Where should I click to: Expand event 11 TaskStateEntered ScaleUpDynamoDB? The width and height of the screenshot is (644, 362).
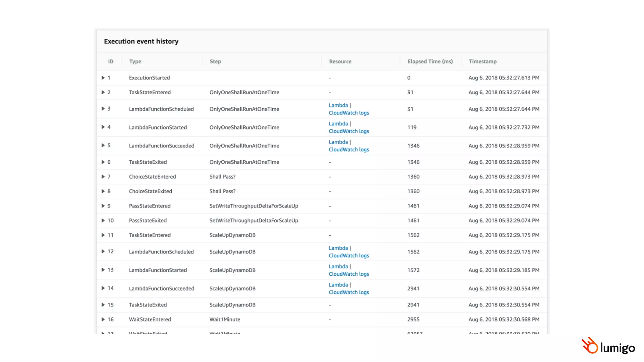point(103,235)
